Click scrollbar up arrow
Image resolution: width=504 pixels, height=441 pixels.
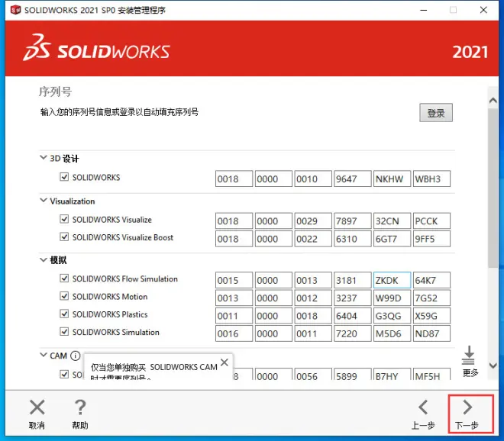click(x=493, y=101)
